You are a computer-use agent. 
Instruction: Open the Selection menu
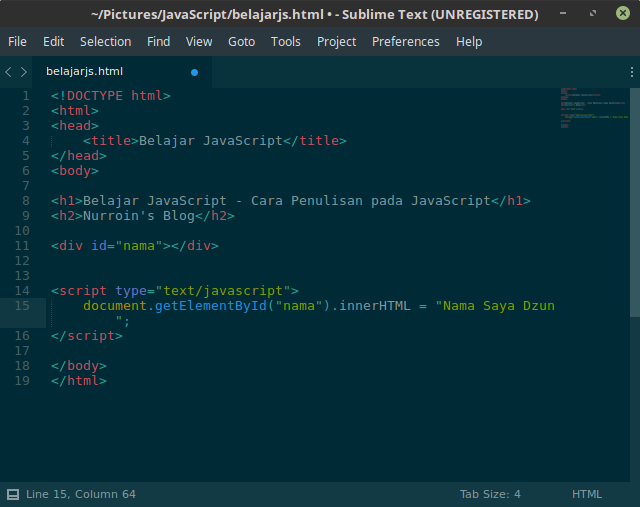point(105,42)
